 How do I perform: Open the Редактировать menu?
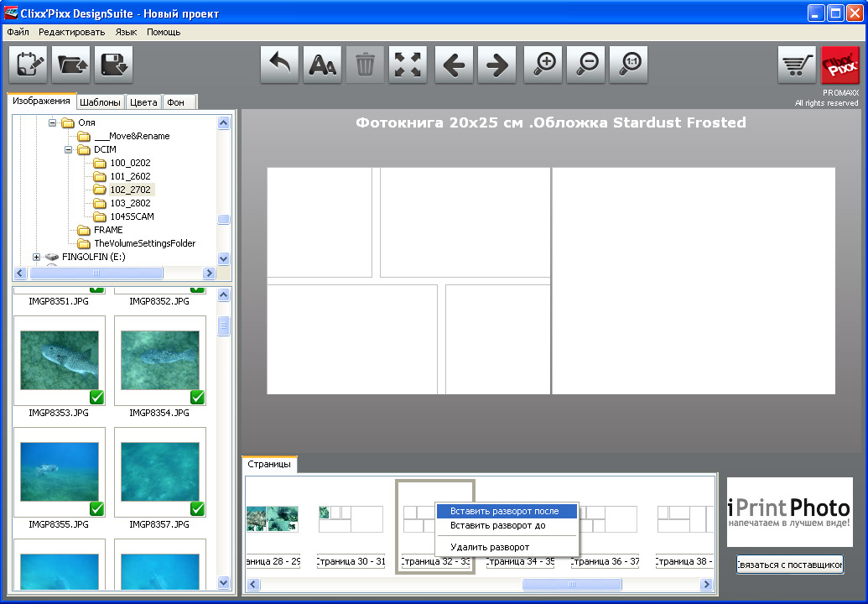point(72,32)
